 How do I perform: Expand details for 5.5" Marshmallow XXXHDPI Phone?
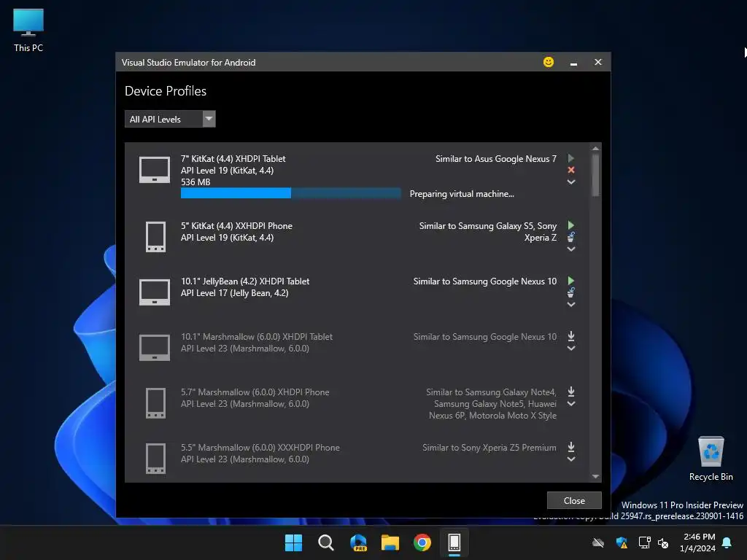click(x=571, y=459)
